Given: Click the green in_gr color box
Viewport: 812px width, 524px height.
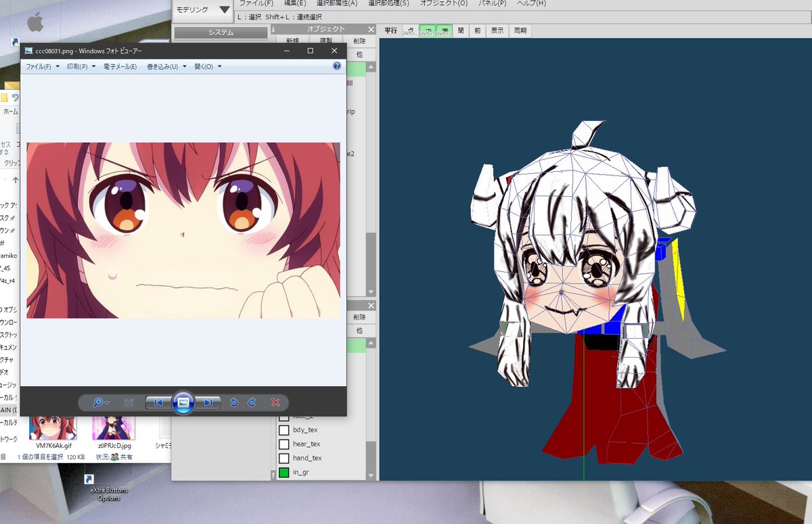Looking at the screenshot, I should click(284, 473).
